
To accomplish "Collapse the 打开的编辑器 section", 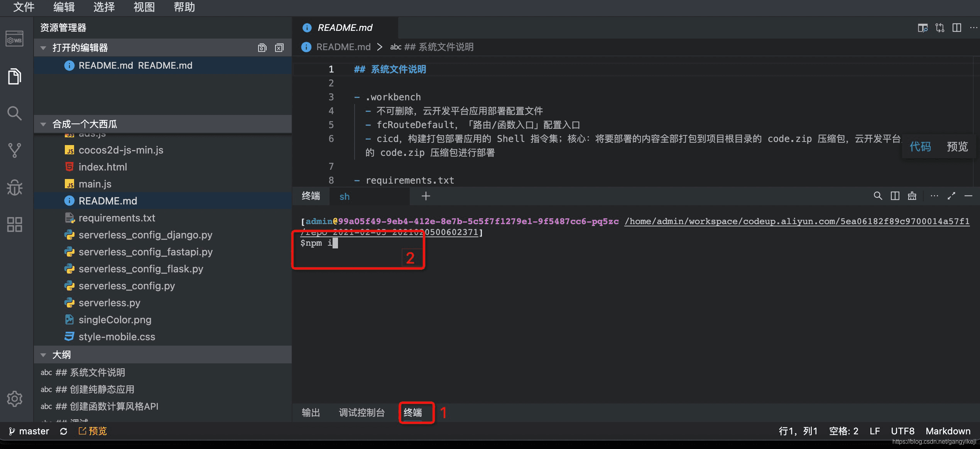I will click(x=44, y=47).
